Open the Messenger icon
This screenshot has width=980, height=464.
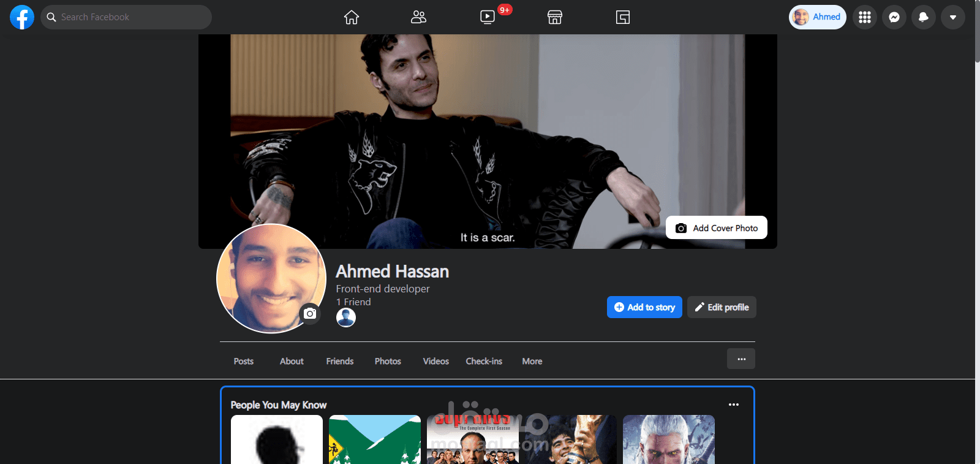tap(894, 17)
